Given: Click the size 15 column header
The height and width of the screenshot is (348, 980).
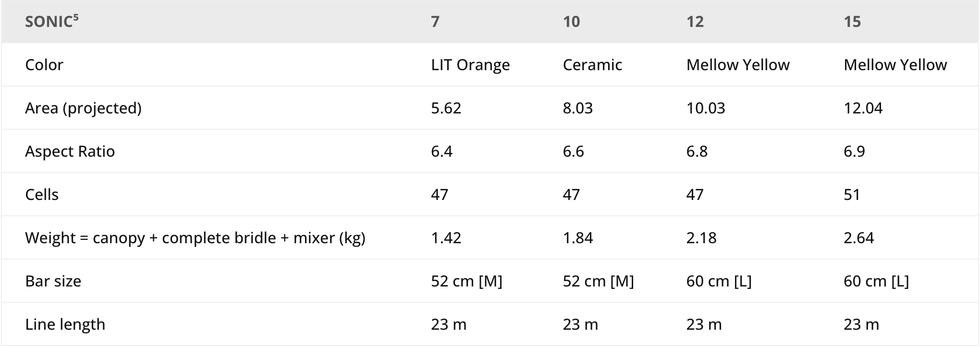Looking at the screenshot, I should tap(852, 22).
